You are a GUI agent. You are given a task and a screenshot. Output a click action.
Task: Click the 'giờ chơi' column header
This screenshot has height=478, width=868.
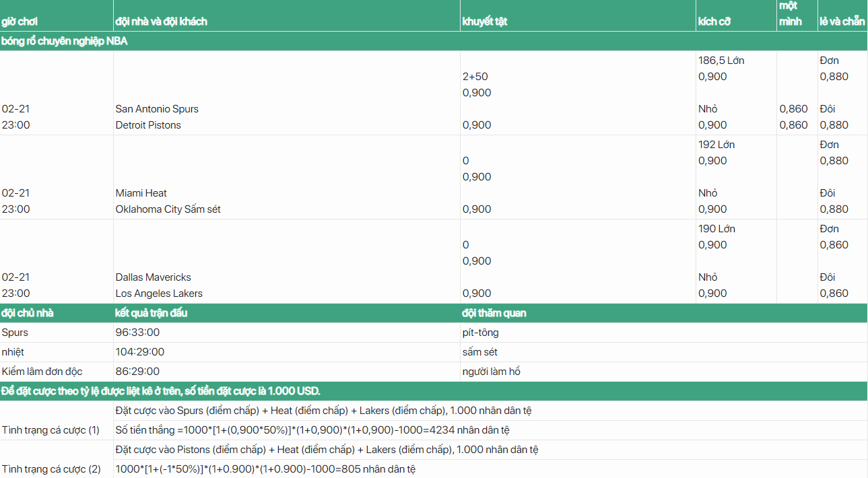click(20, 22)
